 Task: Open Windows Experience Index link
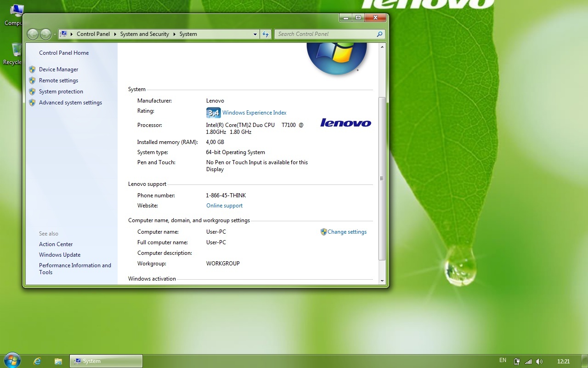[254, 113]
